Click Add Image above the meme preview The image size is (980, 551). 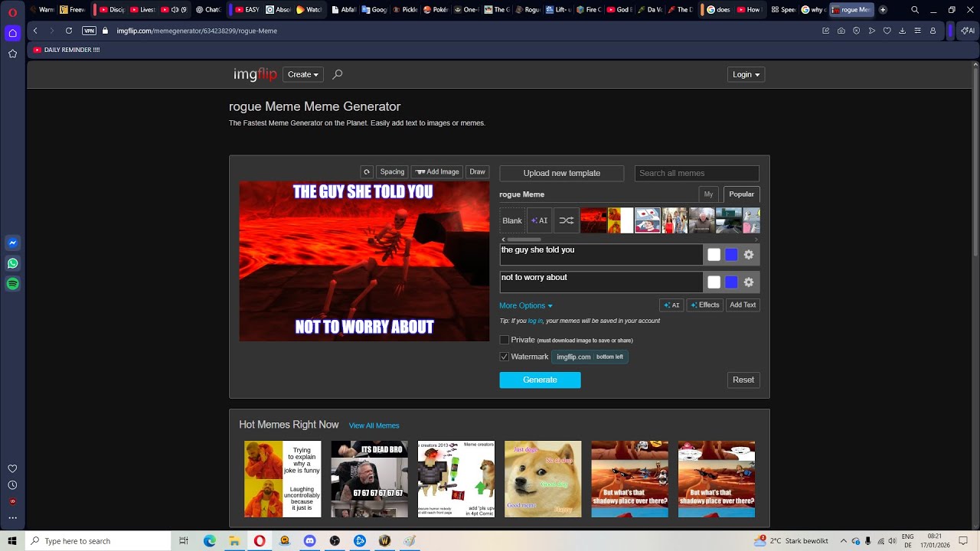[x=437, y=172]
